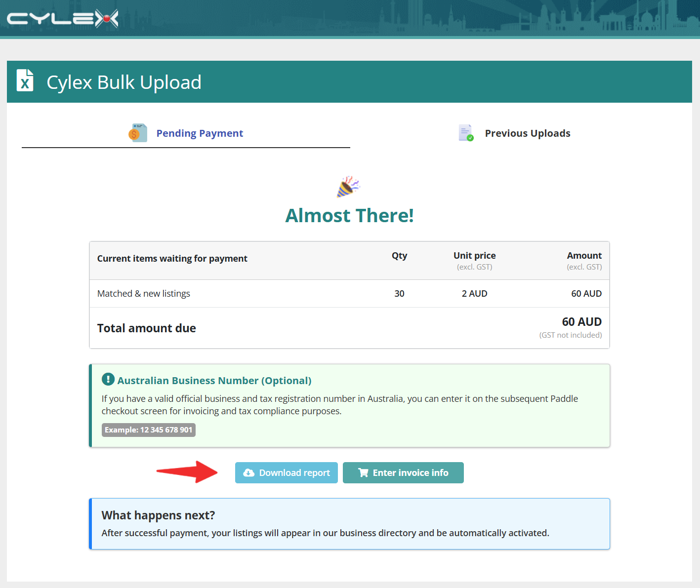Select the Matched & new listings row
Viewport: 700px width, 588px height.
[349, 294]
